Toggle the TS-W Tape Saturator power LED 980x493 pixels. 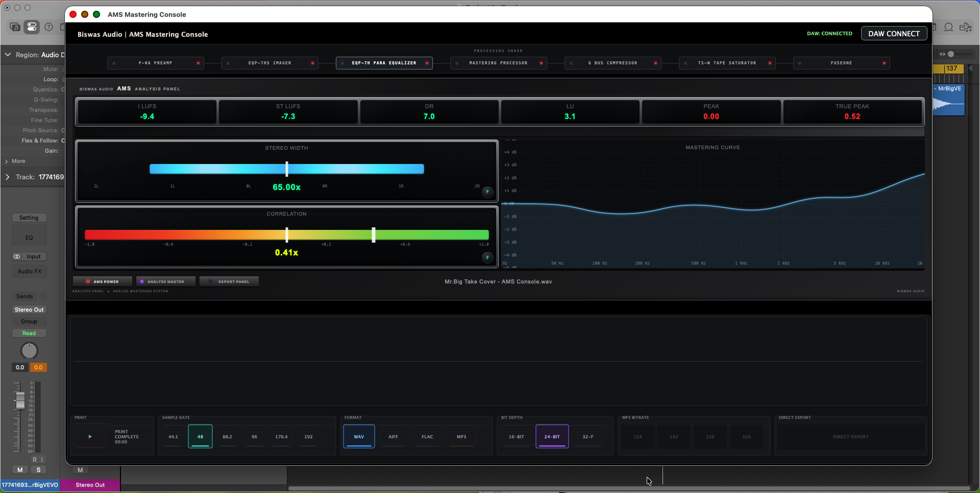770,63
